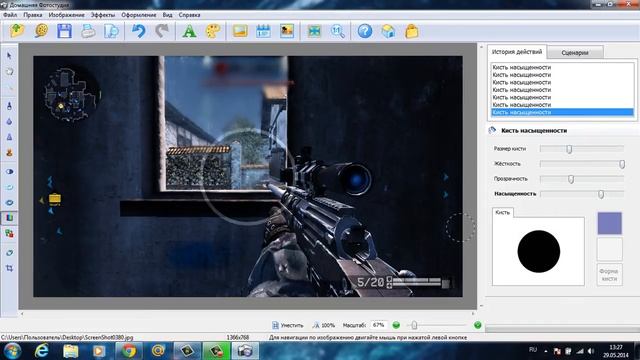This screenshot has width=640, height=360.
Task: Select the Кисть brush preview tab
Action: [x=502, y=212]
